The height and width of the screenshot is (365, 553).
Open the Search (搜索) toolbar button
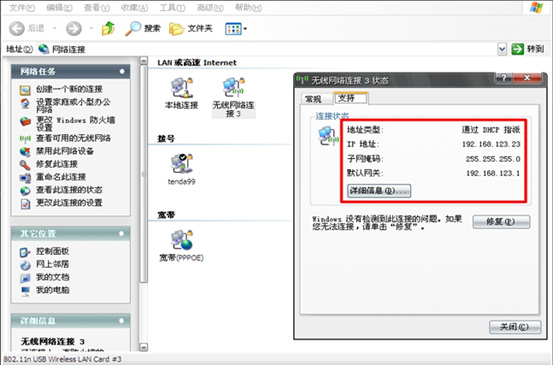pyautogui.click(x=143, y=28)
